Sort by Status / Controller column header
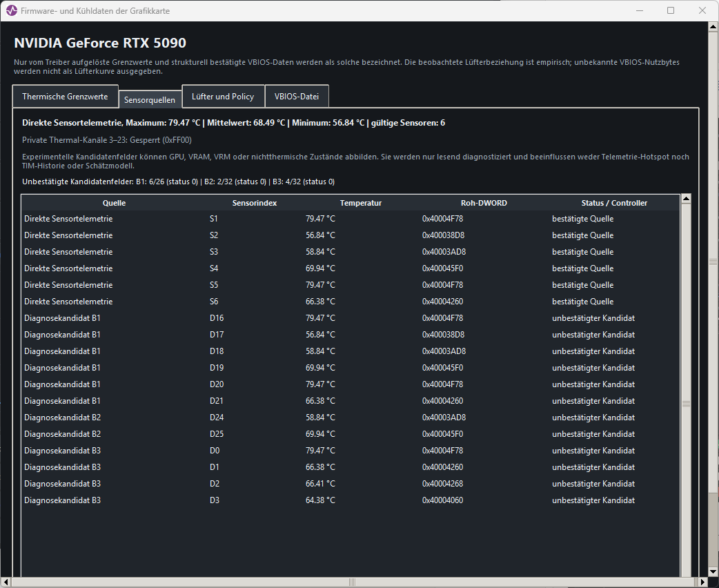Image resolution: width=719 pixels, height=588 pixels. pyautogui.click(x=614, y=203)
